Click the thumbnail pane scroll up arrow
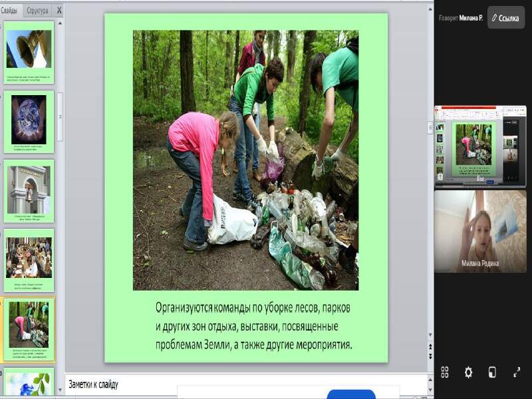The image size is (532, 399). pos(60,23)
